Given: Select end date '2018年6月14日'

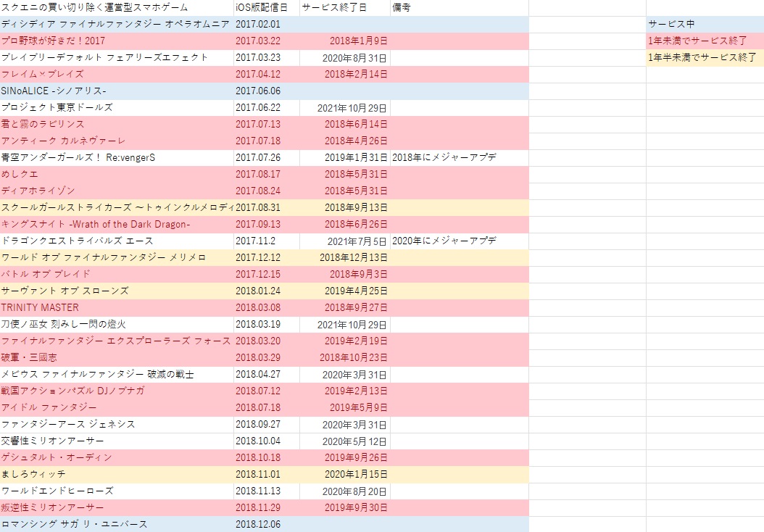Looking at the screenshot, I should [x=345, y=124].
